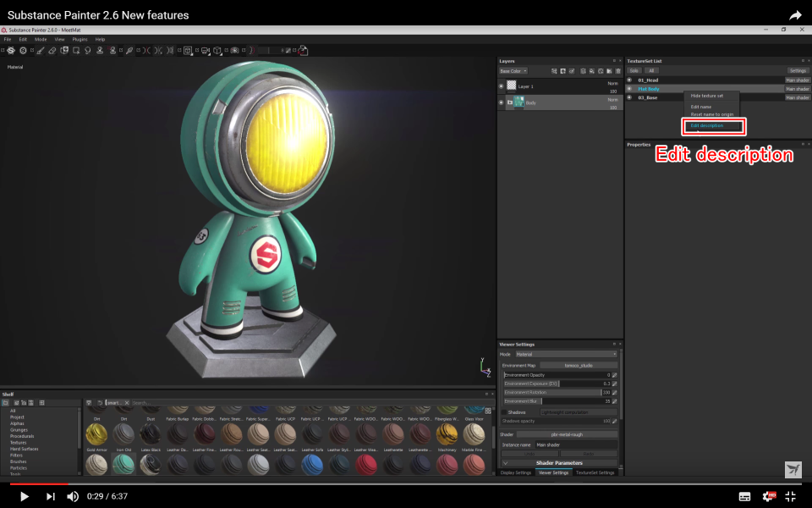
Task: Click the Shelf filter funnel icon
Action: click(89, 403)
